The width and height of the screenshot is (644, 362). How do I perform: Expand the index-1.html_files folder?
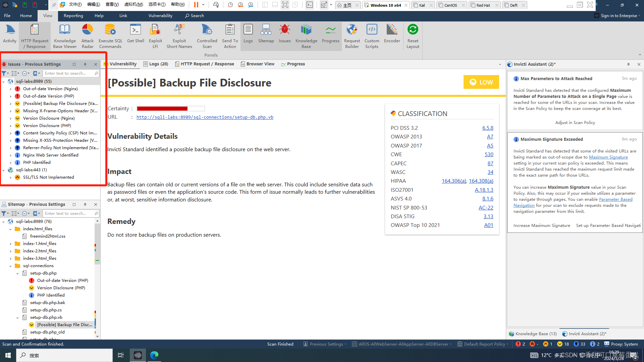[10, 244]
